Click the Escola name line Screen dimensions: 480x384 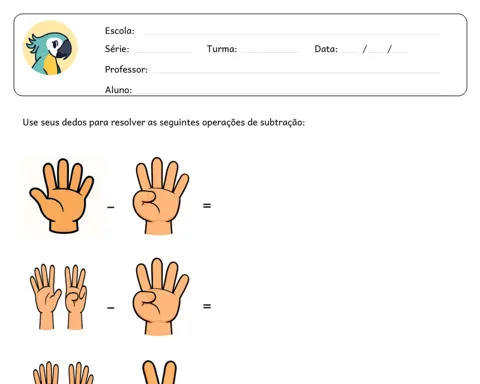[x=292, y=34]
